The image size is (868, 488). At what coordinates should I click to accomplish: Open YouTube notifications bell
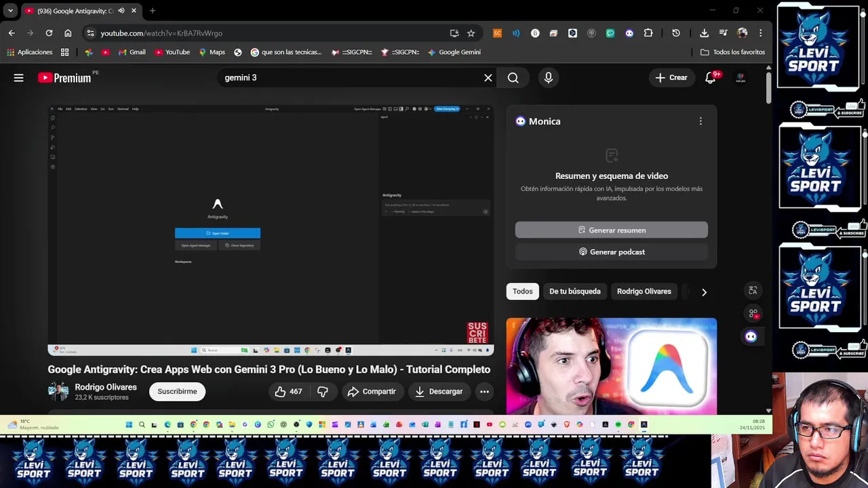(710, 78)
